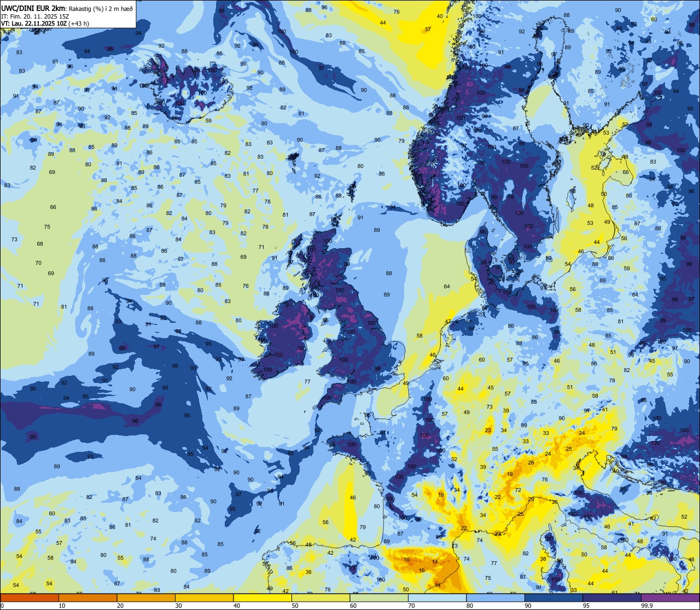Screen dimensions: 700x610
Task: Click the '30' label on the legend scale
Action: pos(178,606)
